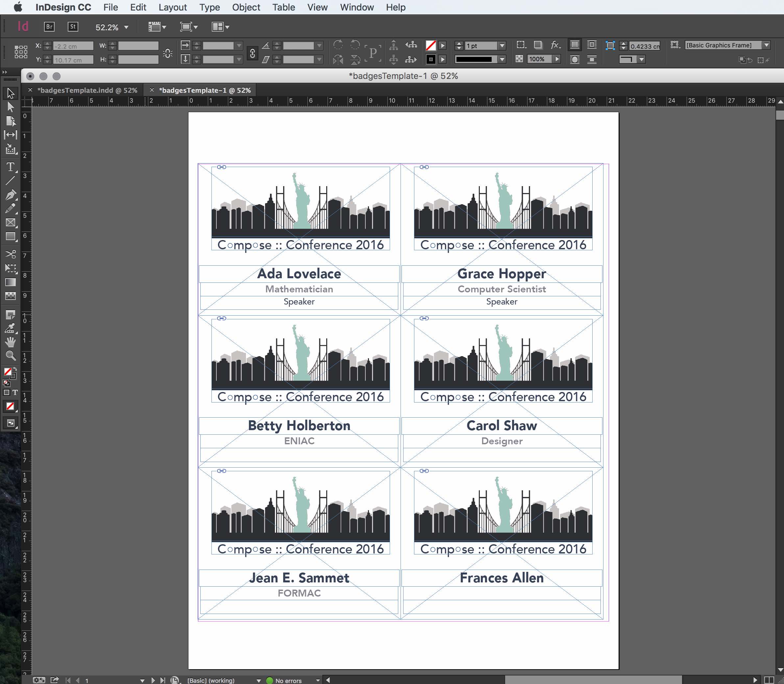Toggle the preview mode icon
The image size is (784, 684).
point(11,424)
